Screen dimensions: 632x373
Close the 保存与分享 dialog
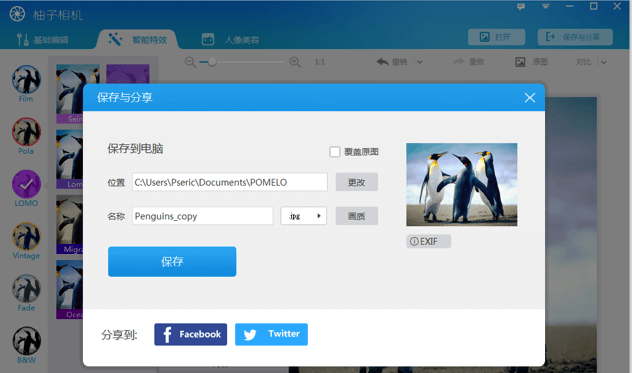[x=530, y=98]
